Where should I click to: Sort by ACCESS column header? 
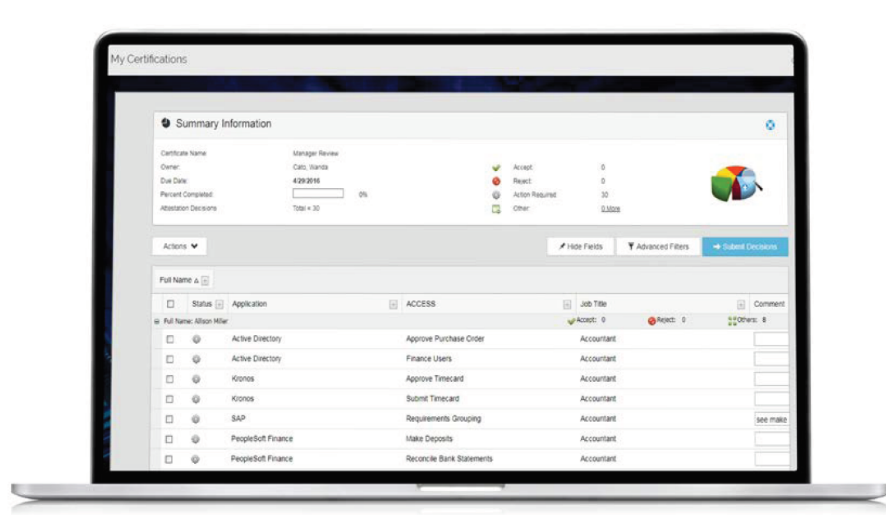click(x=421, y=304)
